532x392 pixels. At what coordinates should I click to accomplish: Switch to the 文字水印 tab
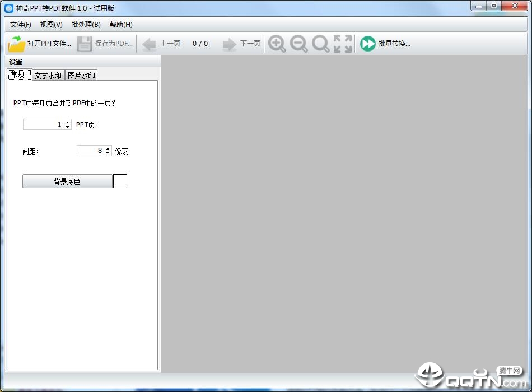click(x=48, y=76)
